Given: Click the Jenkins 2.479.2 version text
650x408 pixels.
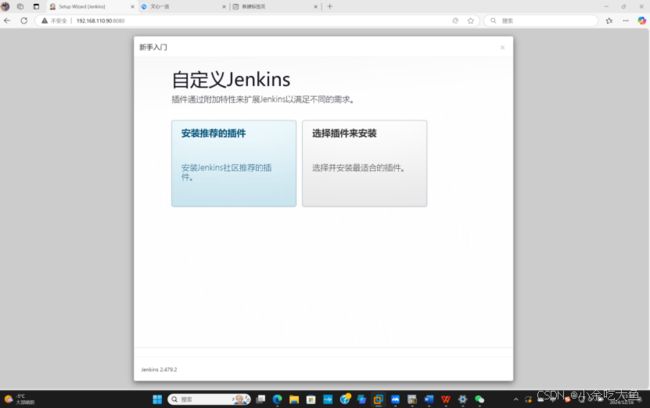Looking at the screenshot, I should [x=159, y=369].
